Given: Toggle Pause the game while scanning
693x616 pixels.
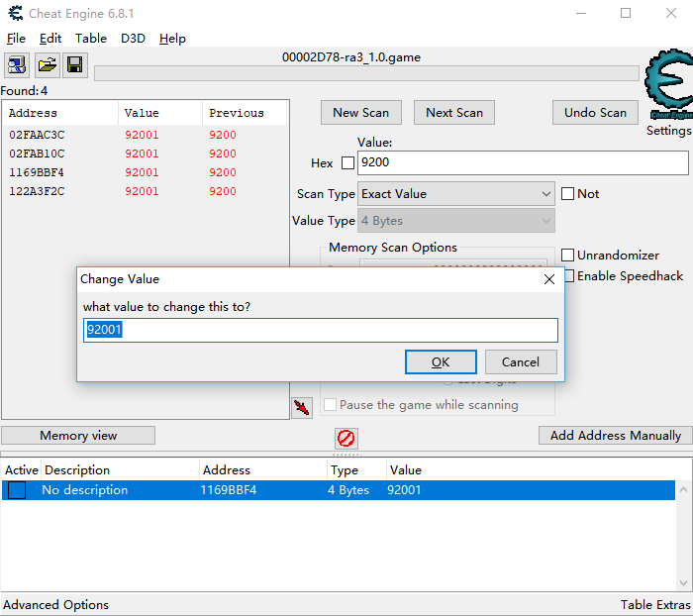Looking at the screenshot, I should click(330, 405).
